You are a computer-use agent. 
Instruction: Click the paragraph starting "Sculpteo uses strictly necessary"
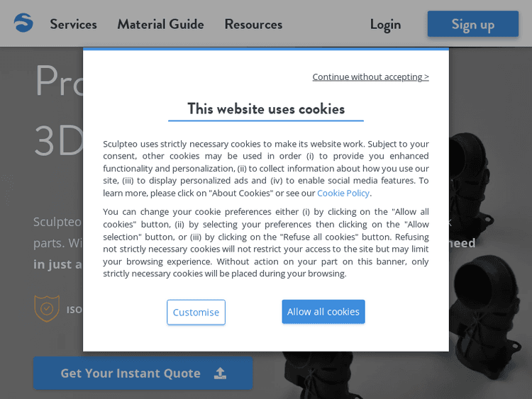tap(266, 168)
